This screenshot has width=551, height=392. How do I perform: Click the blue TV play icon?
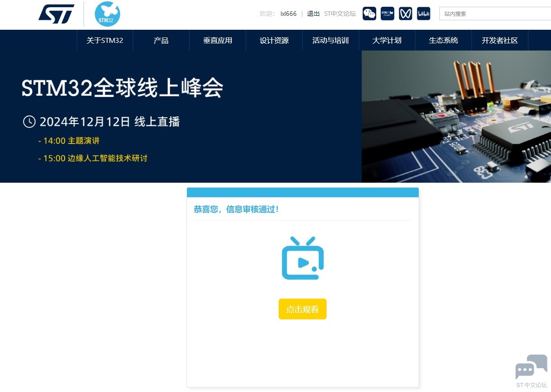click(x=303, y=258)
